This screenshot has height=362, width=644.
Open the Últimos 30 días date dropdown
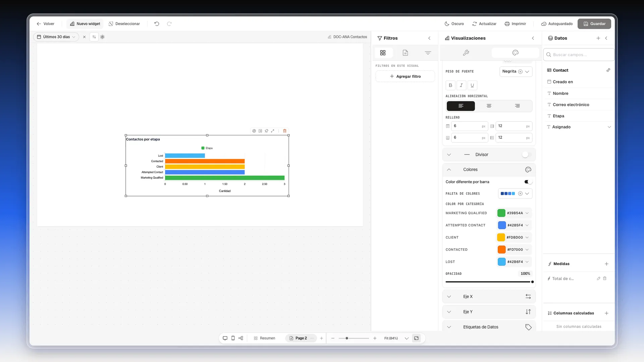pos(56,37)
